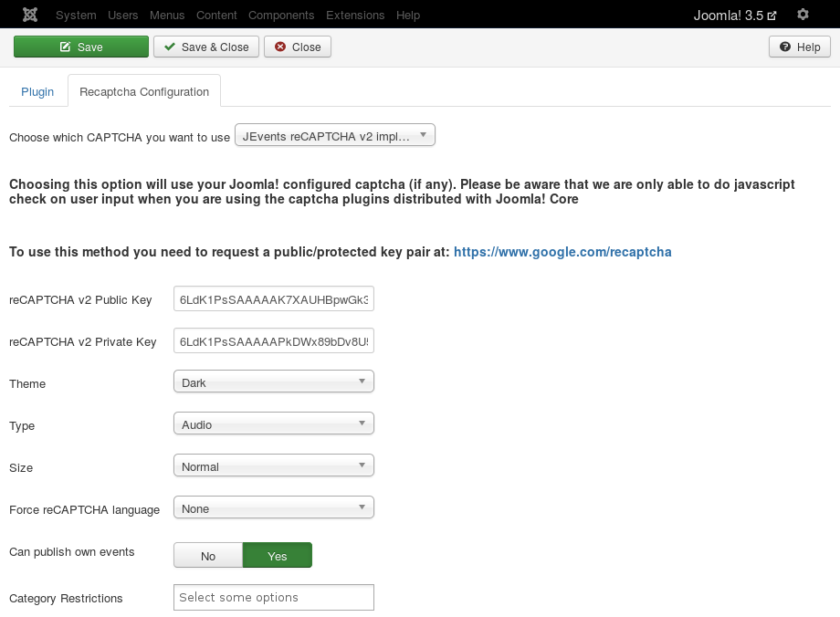This screenshot has height=617, width=840.
Task: Open the Help menu in top bar
Action: 408,15
